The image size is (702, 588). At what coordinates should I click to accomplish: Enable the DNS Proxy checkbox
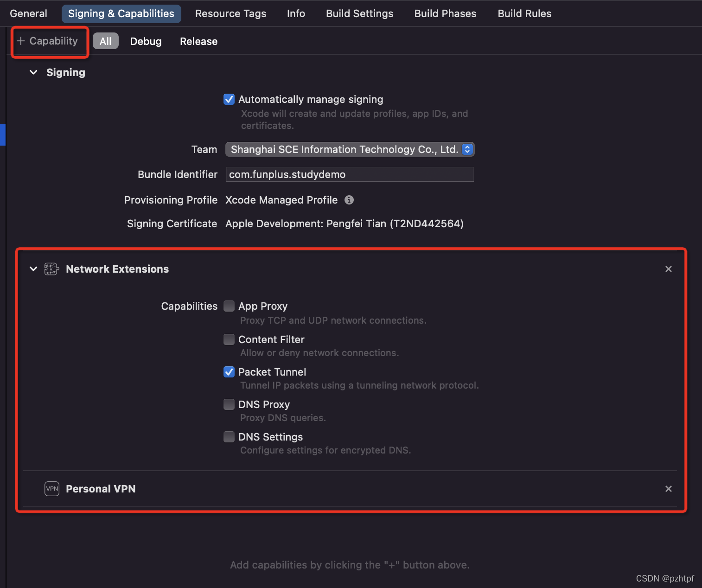(x=229, y=404)
